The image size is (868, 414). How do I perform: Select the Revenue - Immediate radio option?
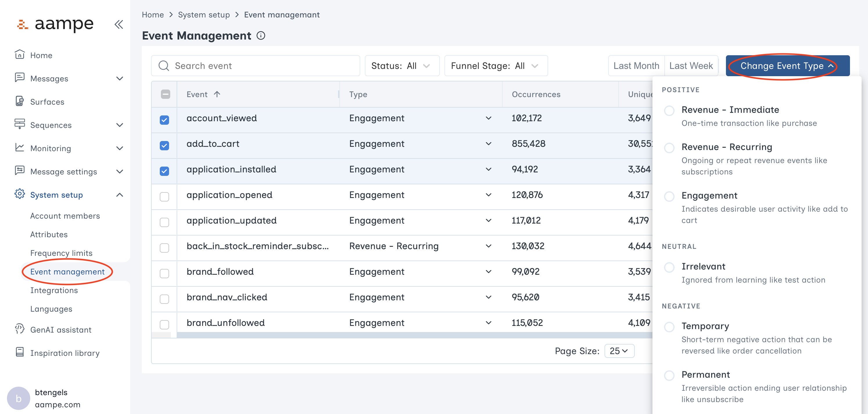point(669,110)
